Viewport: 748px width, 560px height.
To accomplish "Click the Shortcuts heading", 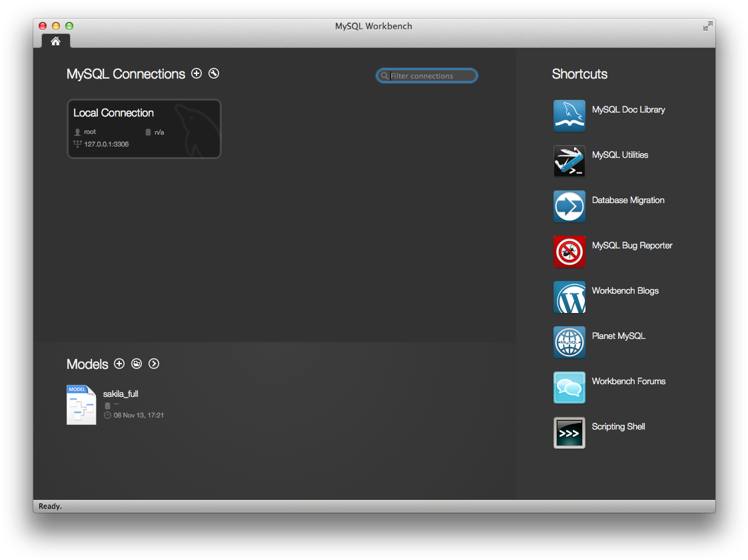I will pyautogui.click(x=579, y=74).
